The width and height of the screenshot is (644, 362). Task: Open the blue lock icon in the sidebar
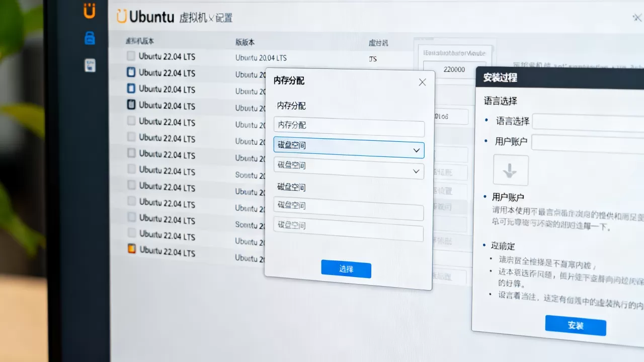tap(90, 38)
